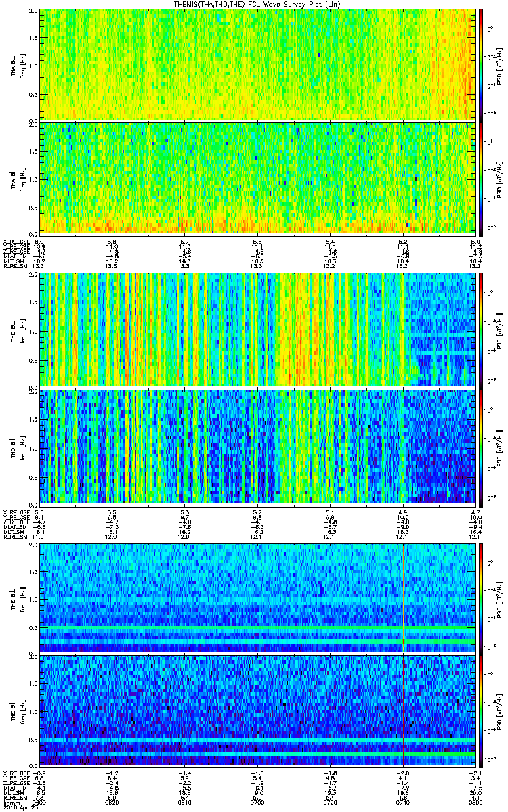Select the THE B-parallel spectrogram panel
Viewport: 508px width, 812px height.
click(x=257, y=710)
